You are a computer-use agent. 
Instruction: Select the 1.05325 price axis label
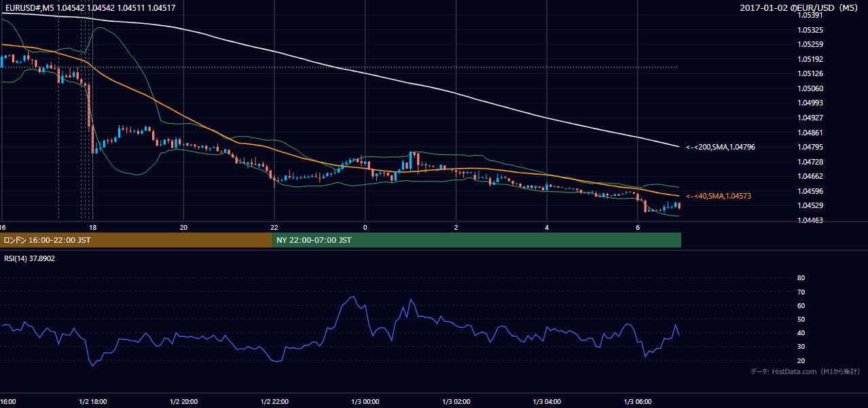point(810,31)
